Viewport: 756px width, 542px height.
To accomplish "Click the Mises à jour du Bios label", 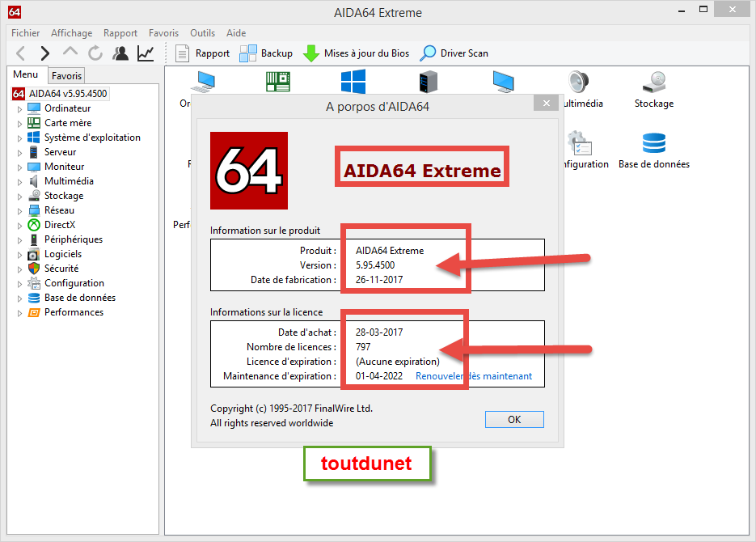I will 366,53.
